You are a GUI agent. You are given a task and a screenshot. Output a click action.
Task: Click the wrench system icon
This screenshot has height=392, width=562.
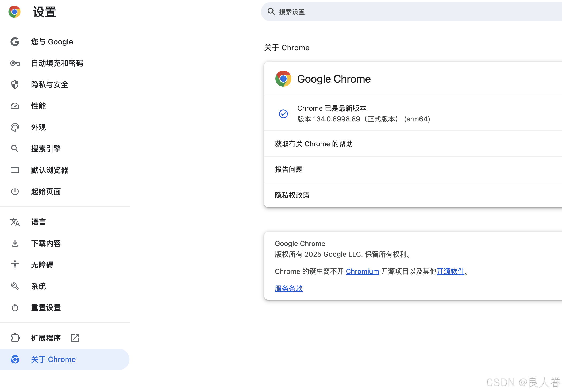tap(15, 286)
